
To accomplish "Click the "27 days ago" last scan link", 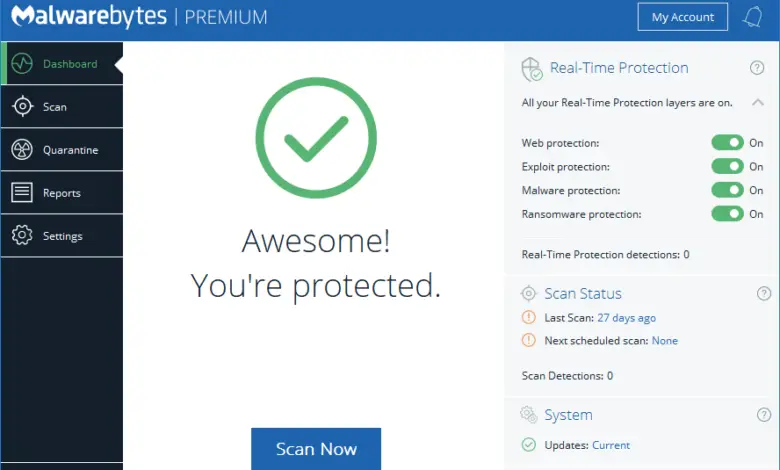I will [x=626, y=318].
